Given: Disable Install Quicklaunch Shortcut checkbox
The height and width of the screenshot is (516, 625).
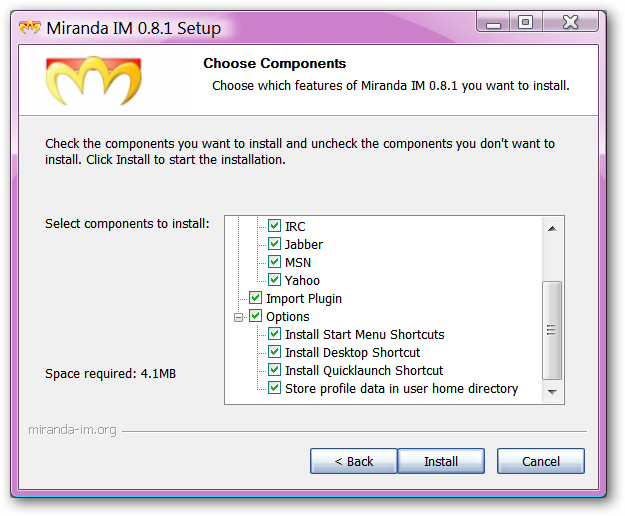Looking at the screenshot, I should (274, 370).
